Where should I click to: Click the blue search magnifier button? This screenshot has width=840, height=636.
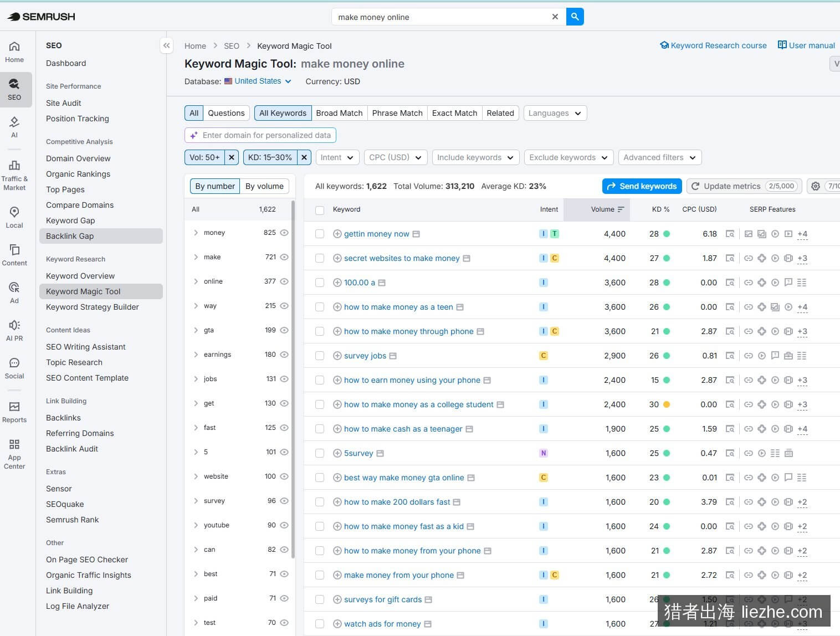click(x=575, y=17)
